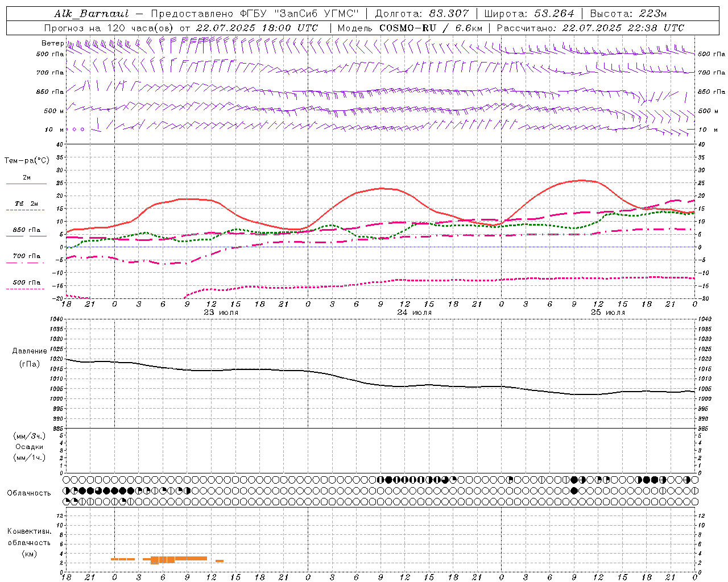The height and width of the screenshot is (582, 728).
Task: Click the 'Конвективн.' convective cloud label
Action: pos(29,531)
